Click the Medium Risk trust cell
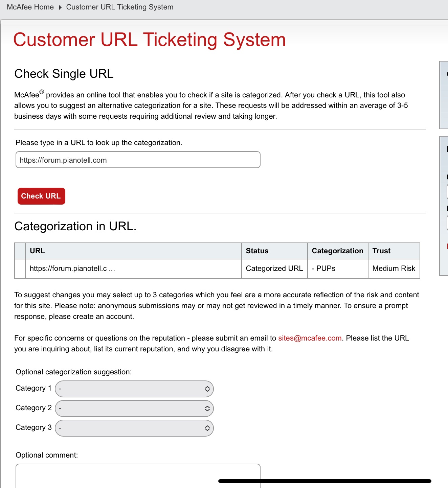Image resolution: width=448 pixels, height=488 pixels. (x=394, y=269)
